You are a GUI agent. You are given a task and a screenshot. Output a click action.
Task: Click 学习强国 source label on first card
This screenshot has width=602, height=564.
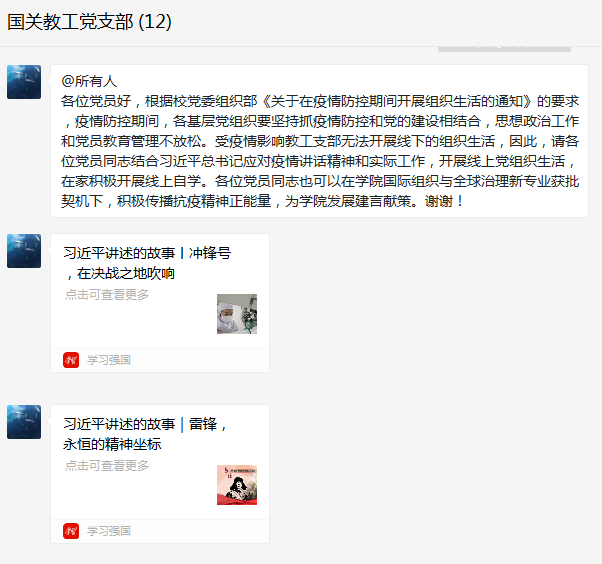tap(109, 360)
